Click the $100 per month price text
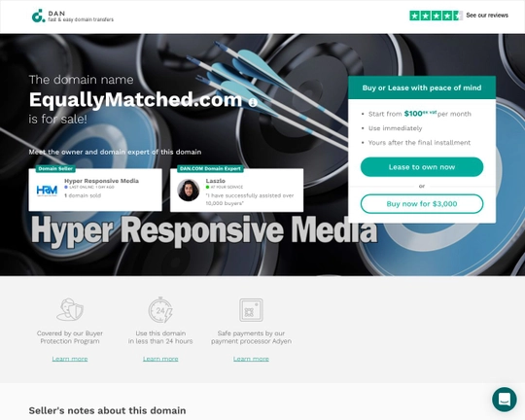Viewport: 525px width, 420px height. coord(420,114)
